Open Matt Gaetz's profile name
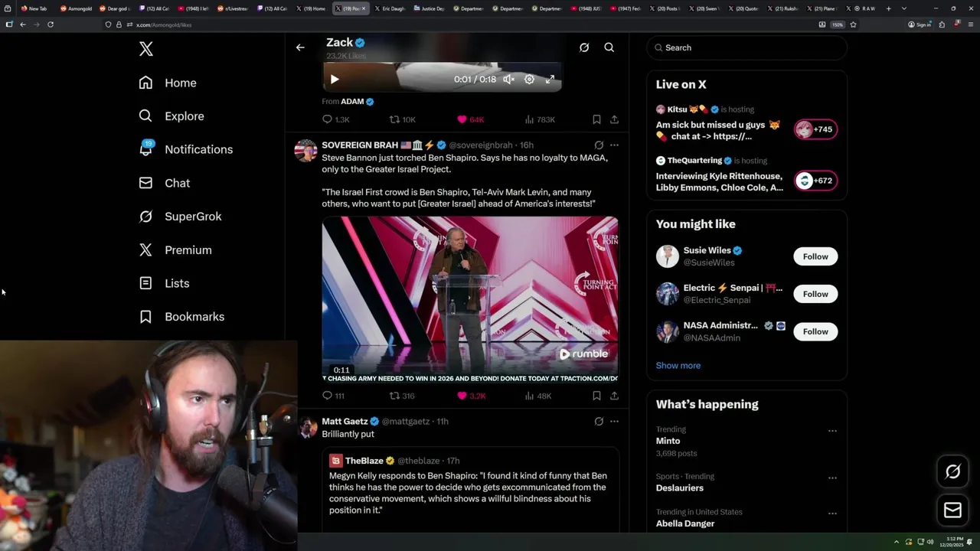The image size is (980, 551). [345, 421]
